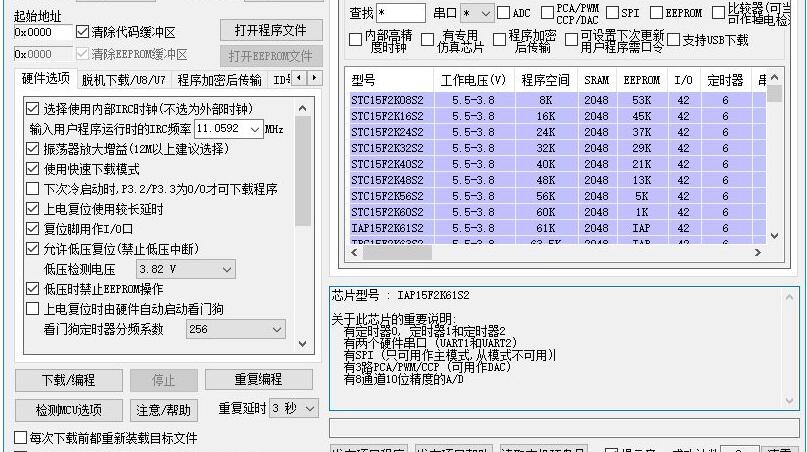Click chip table horizontal scroll left arrow
Image resolution: width=807 pixels, height=452 pixels.
[354, 252]
